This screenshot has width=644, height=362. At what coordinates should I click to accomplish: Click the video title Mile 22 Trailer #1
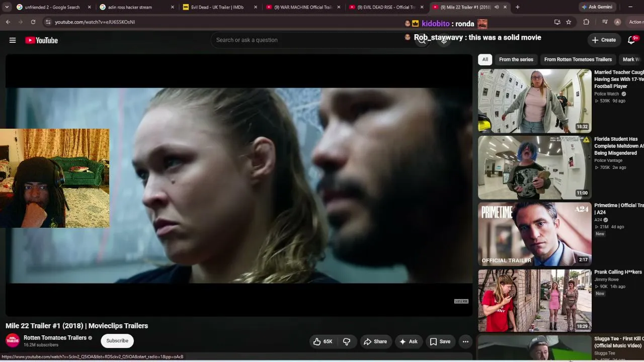pyautogui.click(x=77, y=326)
